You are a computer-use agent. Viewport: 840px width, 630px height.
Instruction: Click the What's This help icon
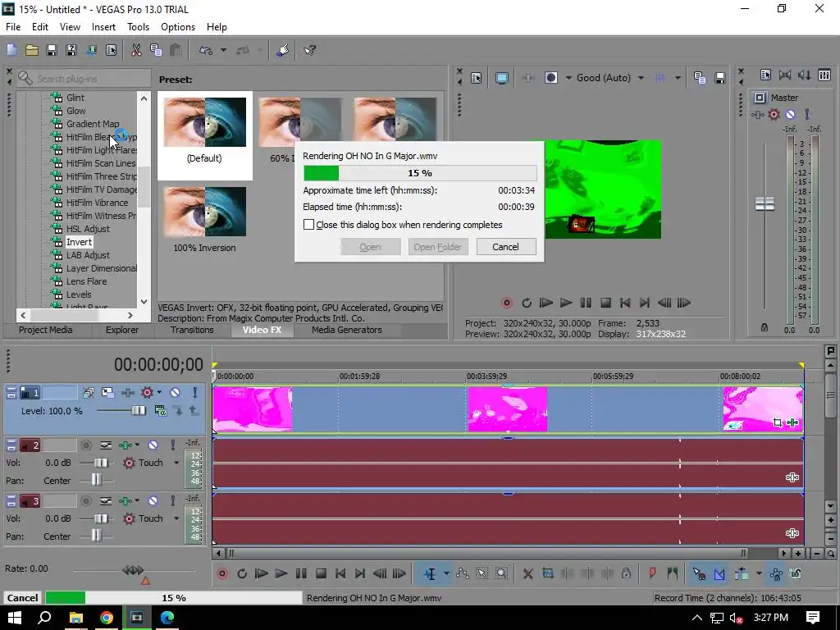(309, 50)
